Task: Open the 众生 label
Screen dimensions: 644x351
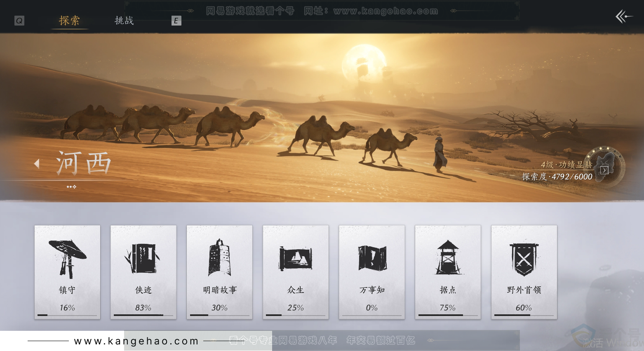Action: point(296,290)
